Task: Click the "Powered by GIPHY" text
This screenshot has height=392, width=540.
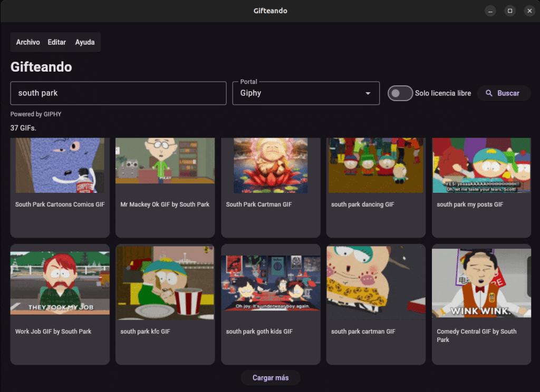Action: pyautogui.click(x=36, y=114)
